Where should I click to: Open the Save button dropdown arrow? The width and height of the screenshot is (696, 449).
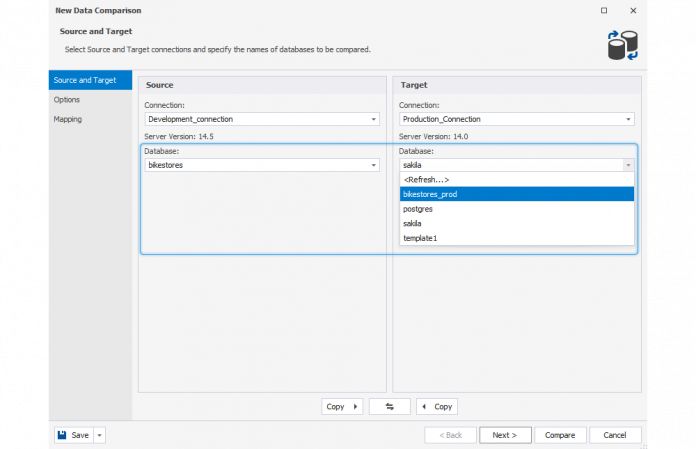tap(100, 435)
